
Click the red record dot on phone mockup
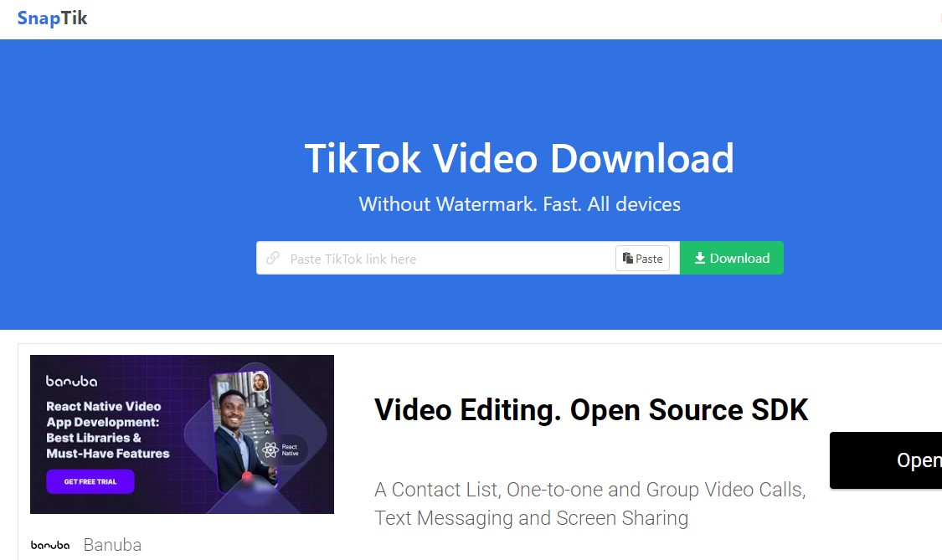pos(246,477)
